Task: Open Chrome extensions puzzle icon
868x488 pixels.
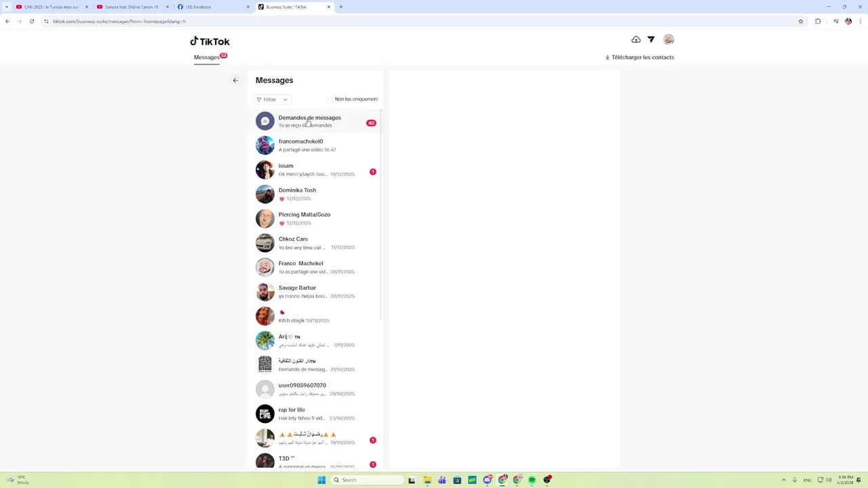Action: 818,21
